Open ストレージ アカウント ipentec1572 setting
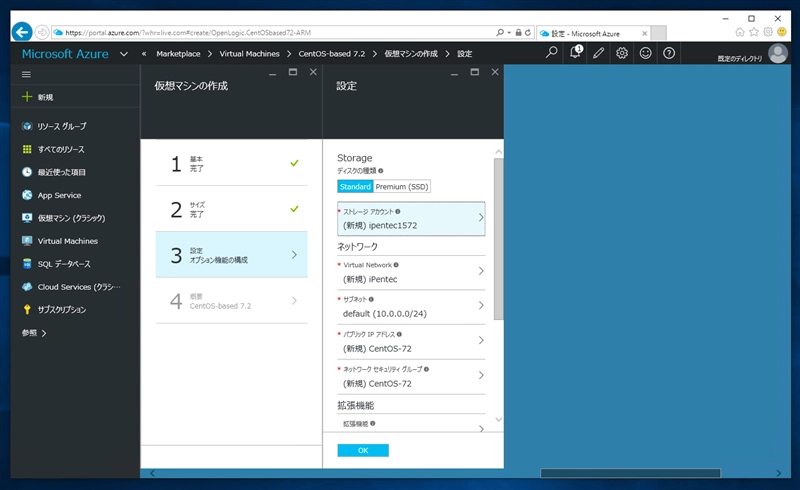Image resolution: width=800 pixels, height=490 pixels. [x=411, y=218]
